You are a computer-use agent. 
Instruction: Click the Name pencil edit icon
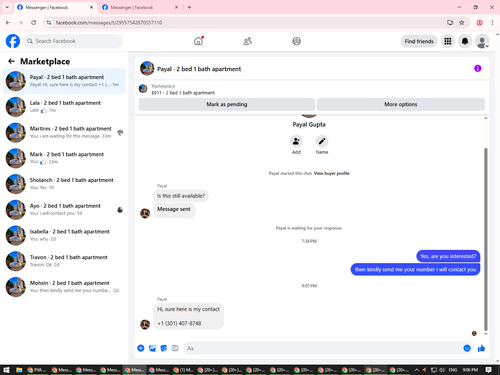pyautogui.click(x=322, y=141)
